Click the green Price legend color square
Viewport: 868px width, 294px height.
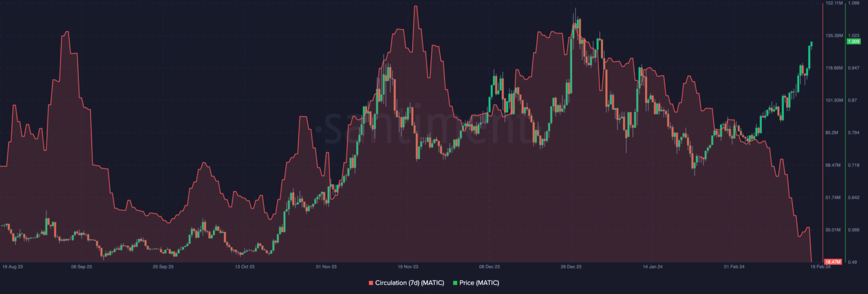[455, 283]
